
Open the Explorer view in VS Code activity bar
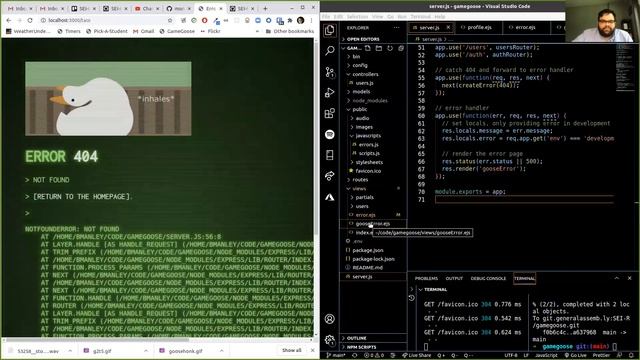(330, 30)
